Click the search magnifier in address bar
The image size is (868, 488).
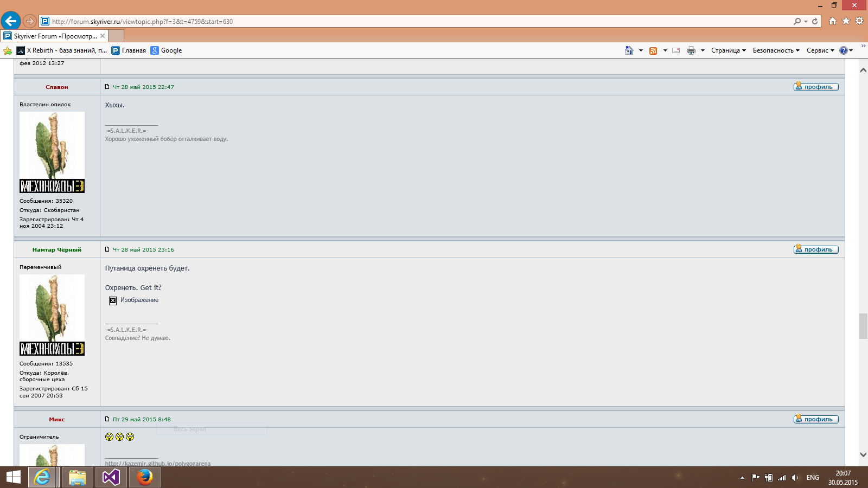797,21
